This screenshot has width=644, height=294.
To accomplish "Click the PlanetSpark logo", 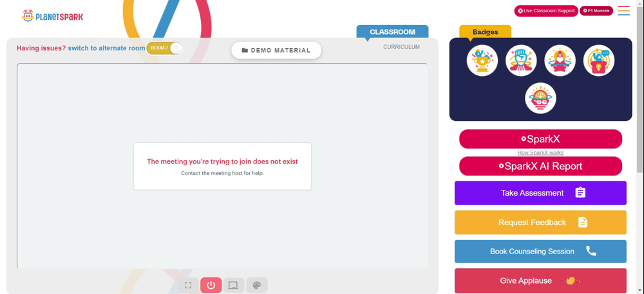I will pyautogui.click(x=53, y=16).
